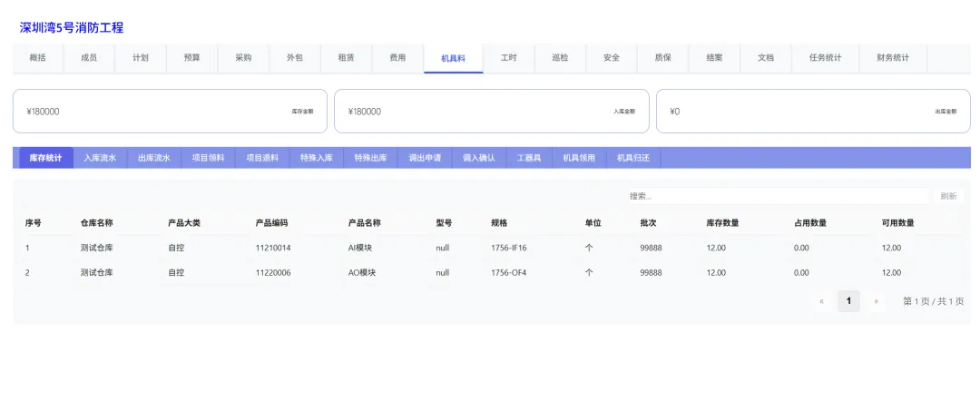View the 入库流水 sub-tab
Image resolution: width=980 pixels, height=401 pixels.
pyautogui.click(x=100, y=158)
